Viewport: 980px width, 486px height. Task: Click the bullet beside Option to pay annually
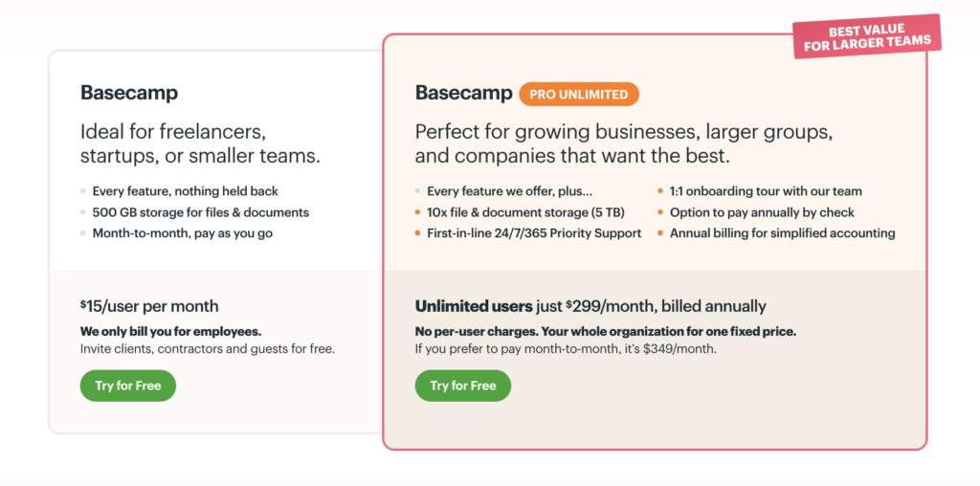coord(660,212)
